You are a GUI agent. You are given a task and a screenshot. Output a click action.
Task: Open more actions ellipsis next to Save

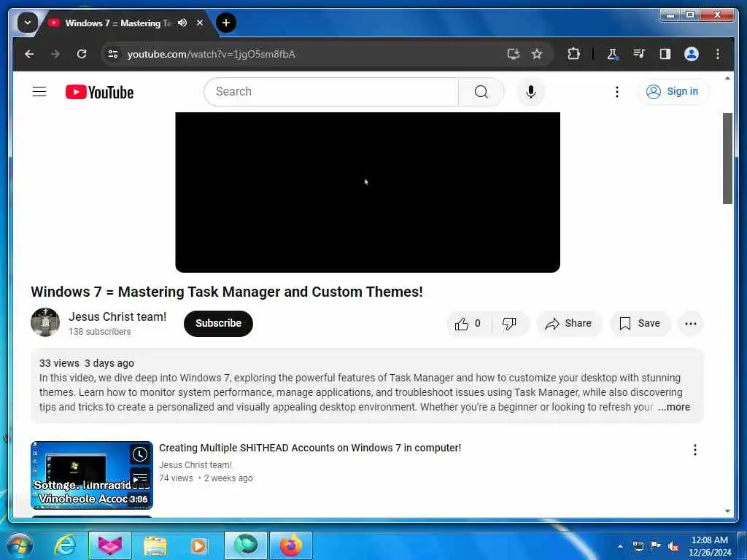pos(690,324)
